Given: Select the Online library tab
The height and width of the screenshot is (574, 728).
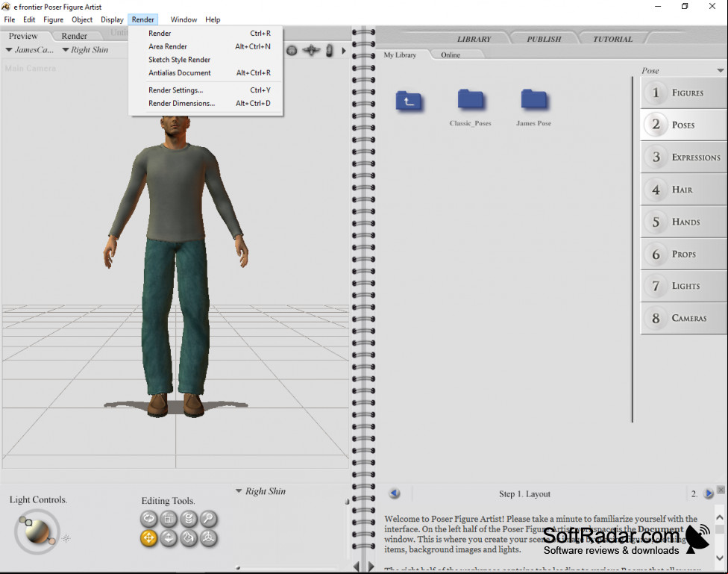Looking at the screenshot, I should coord(451,54).
